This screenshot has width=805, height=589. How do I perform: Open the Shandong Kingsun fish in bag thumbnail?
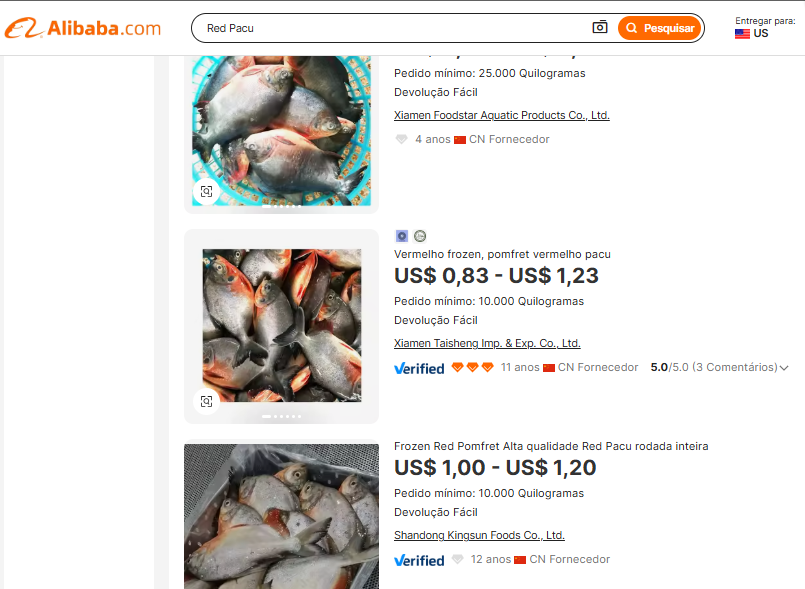coord(281,516)
